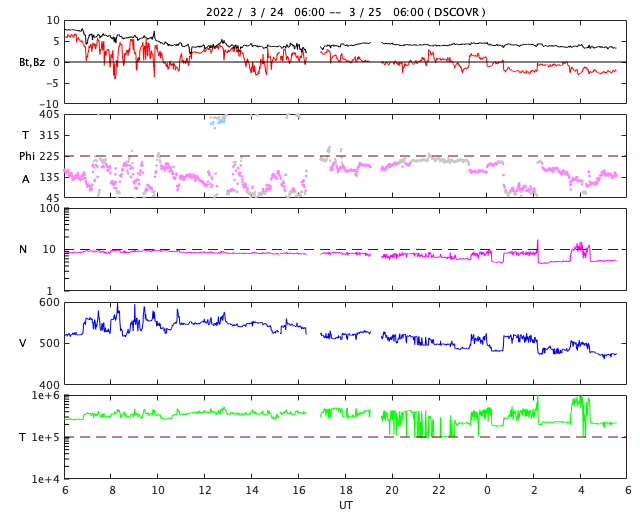640x512 pixels.
Task: Click the '135' tick label
Action: tap(49, 178)
